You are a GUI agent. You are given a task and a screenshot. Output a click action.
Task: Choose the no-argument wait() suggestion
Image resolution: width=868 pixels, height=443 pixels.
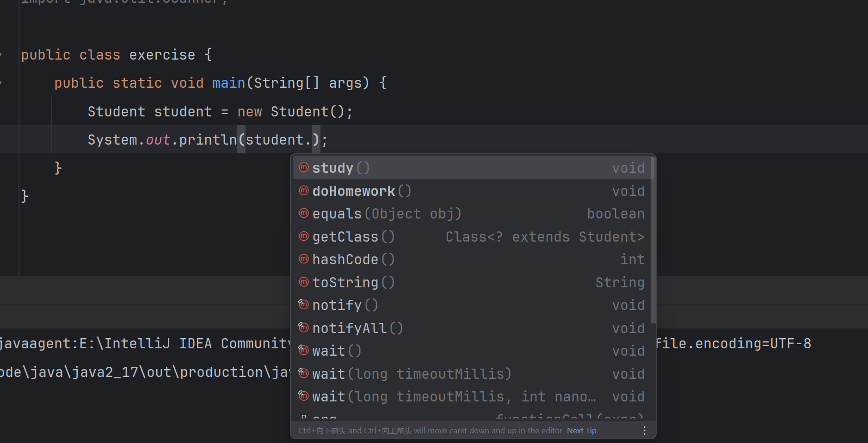tap(472, 351)
